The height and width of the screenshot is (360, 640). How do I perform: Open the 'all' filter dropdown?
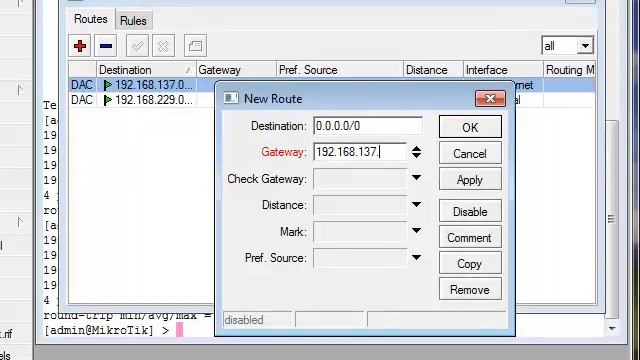[585, 46]
